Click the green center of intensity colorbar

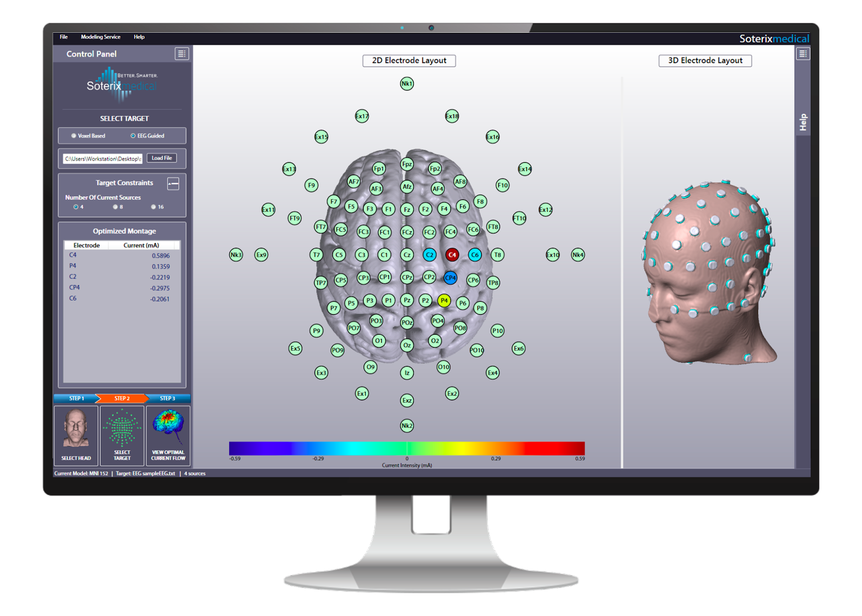[x=407, y=448]
